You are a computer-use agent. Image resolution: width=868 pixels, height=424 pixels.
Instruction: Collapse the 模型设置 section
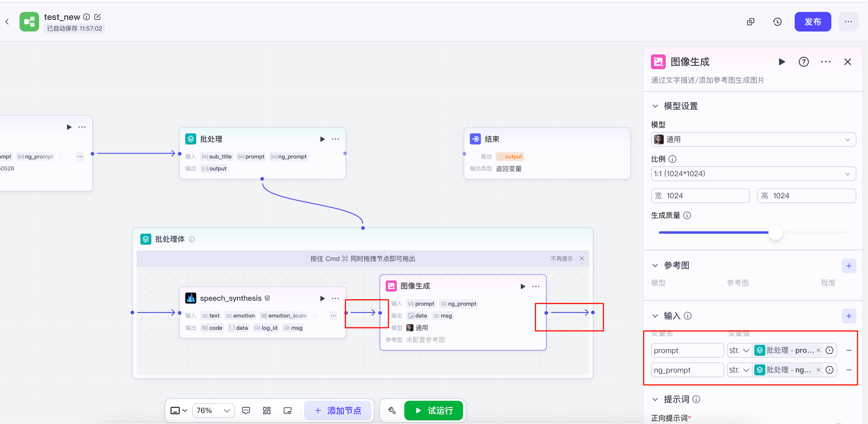point(655,106)
